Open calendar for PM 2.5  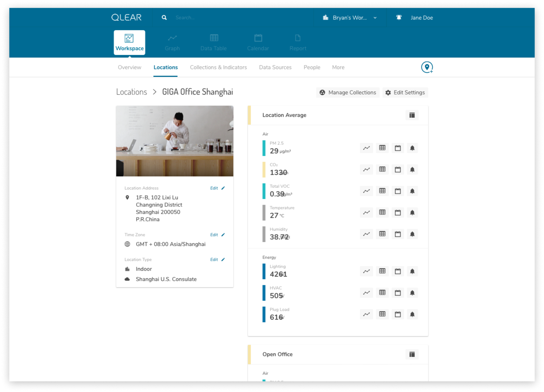398,148
